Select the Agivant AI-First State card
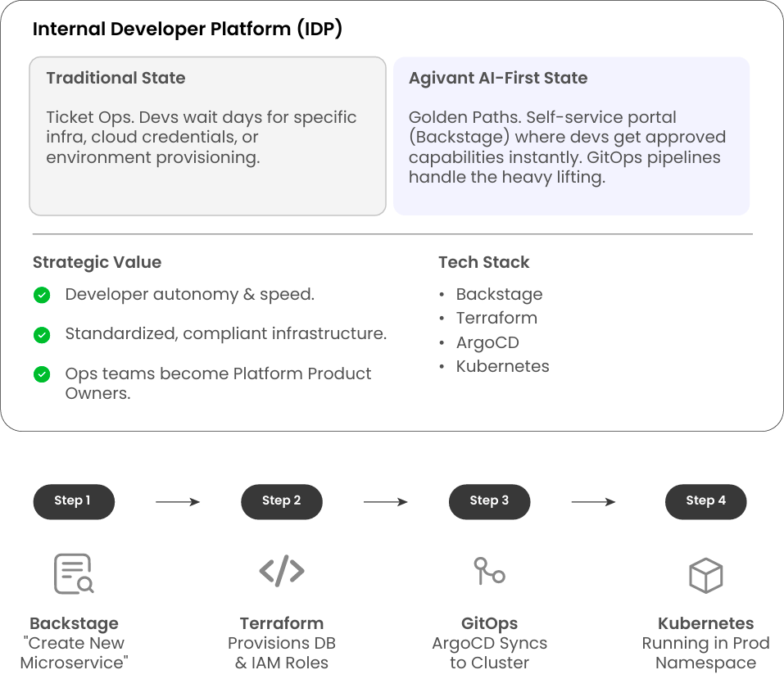This screenshot has height=679, width=784. (571, 136)
